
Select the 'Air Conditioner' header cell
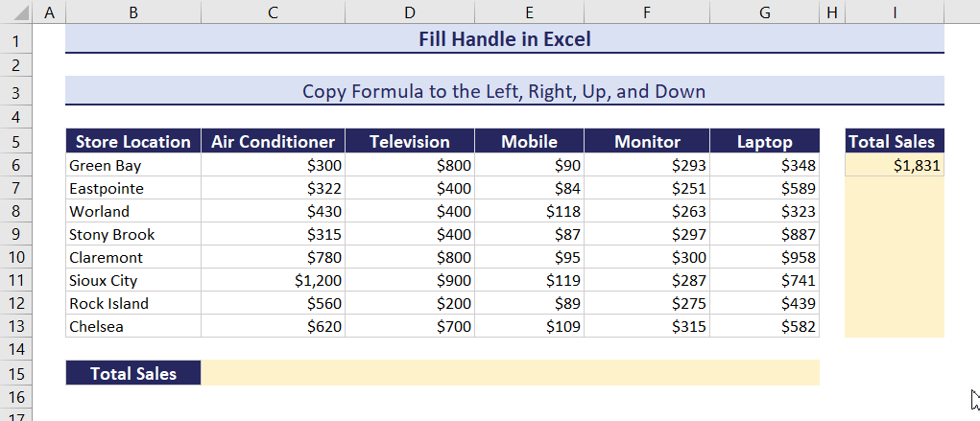coord(273,142)
